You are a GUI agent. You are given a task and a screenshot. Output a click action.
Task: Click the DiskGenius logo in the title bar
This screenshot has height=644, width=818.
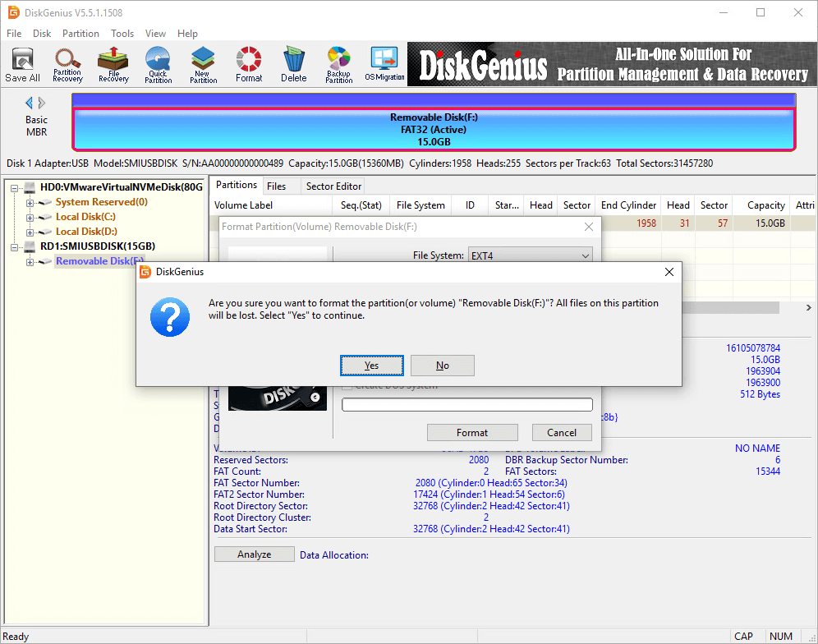[14, 12]
